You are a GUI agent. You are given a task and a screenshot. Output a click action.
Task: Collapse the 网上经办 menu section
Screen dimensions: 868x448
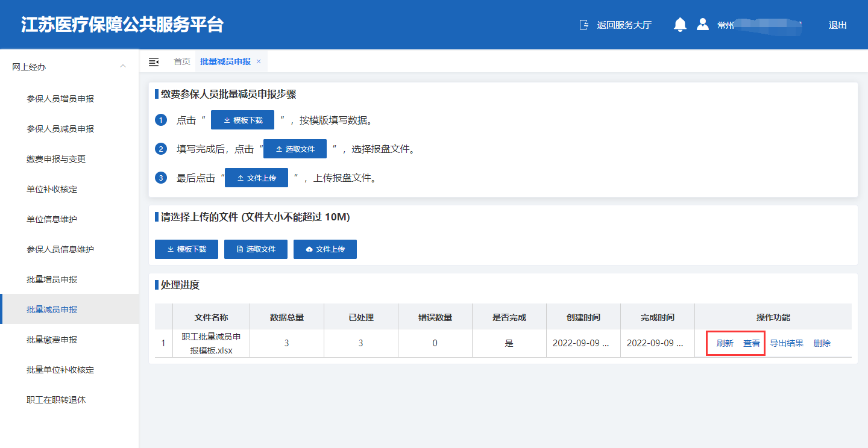[123, 66]
